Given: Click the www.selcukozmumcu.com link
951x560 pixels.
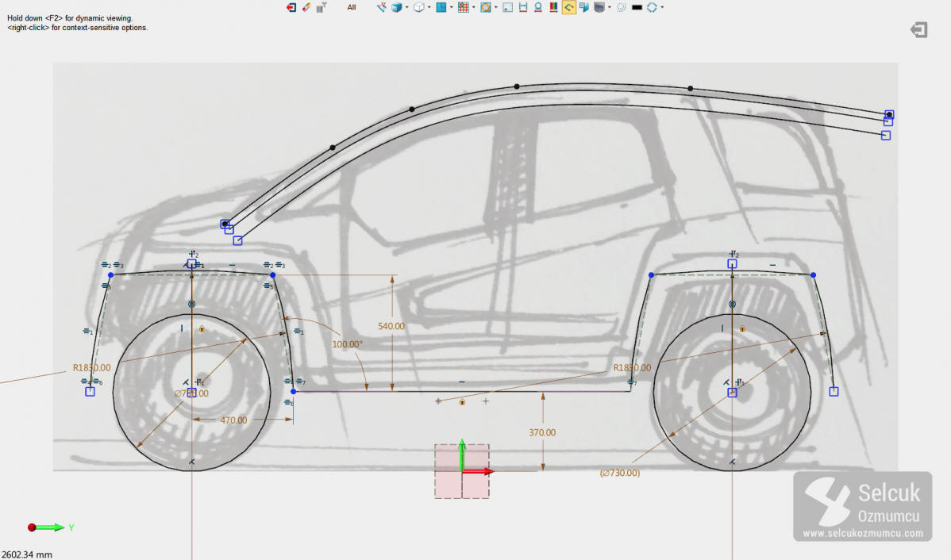Looking at the screenshot, I should click(862, 534).
